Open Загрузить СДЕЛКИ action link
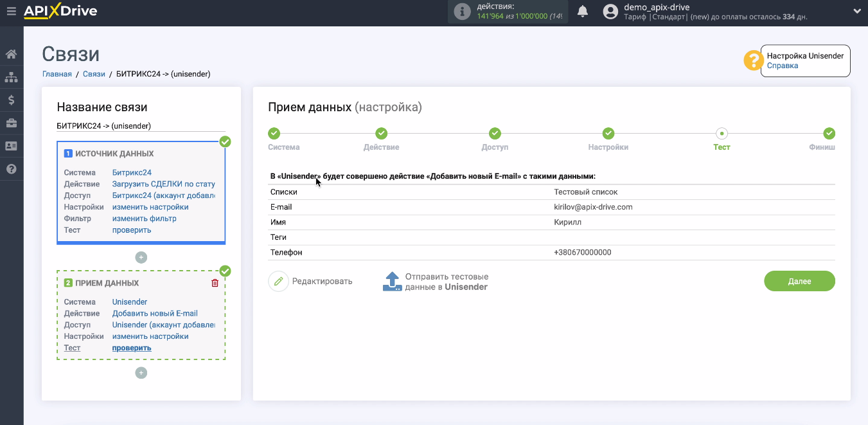Screen dimensions: 868x425 (164, 184)
